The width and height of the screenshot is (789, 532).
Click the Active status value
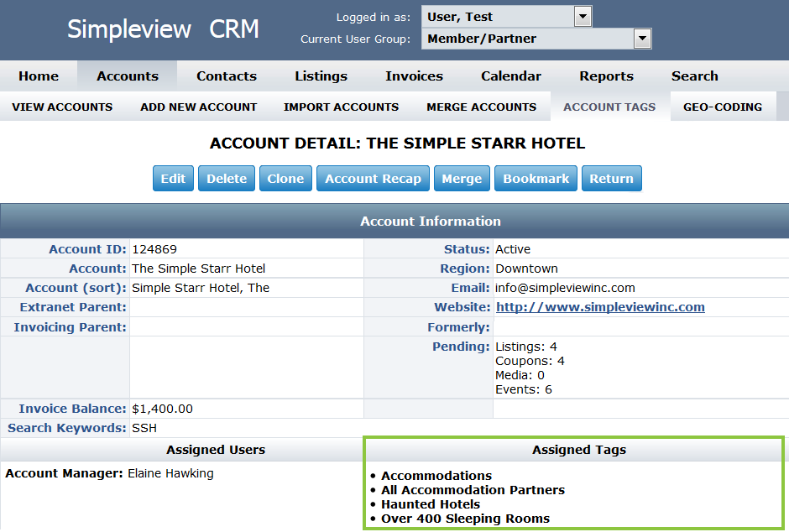pos(513,249)
